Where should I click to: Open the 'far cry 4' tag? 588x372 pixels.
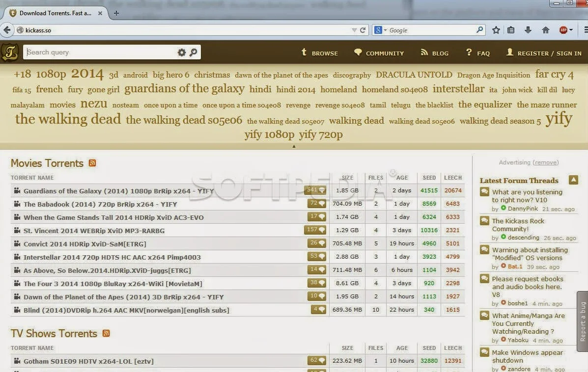(x=554, y=74)
